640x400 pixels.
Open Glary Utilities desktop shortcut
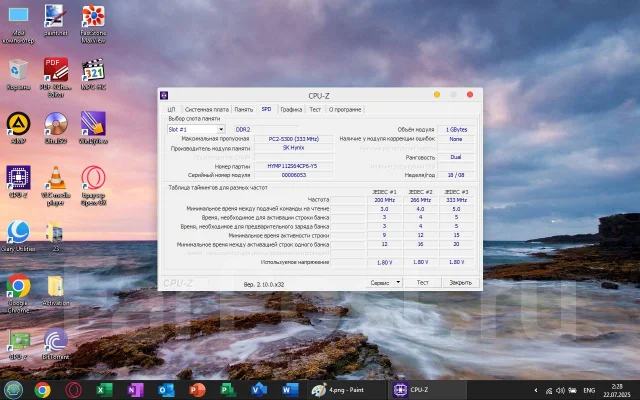click(18, 236)
